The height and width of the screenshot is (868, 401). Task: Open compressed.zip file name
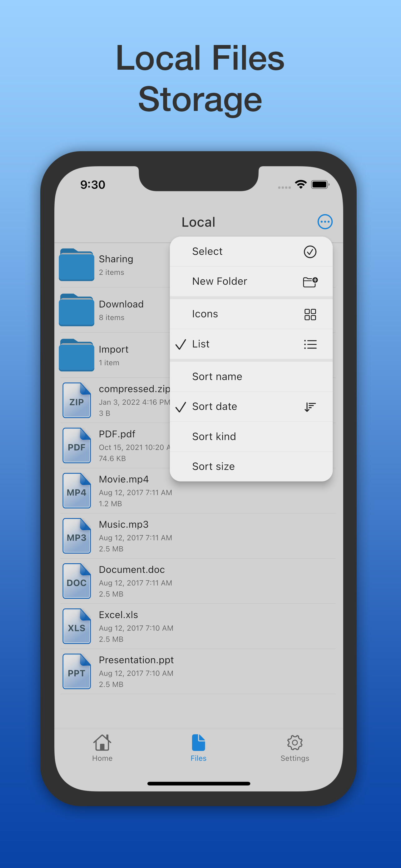click(x=134, y=389)
